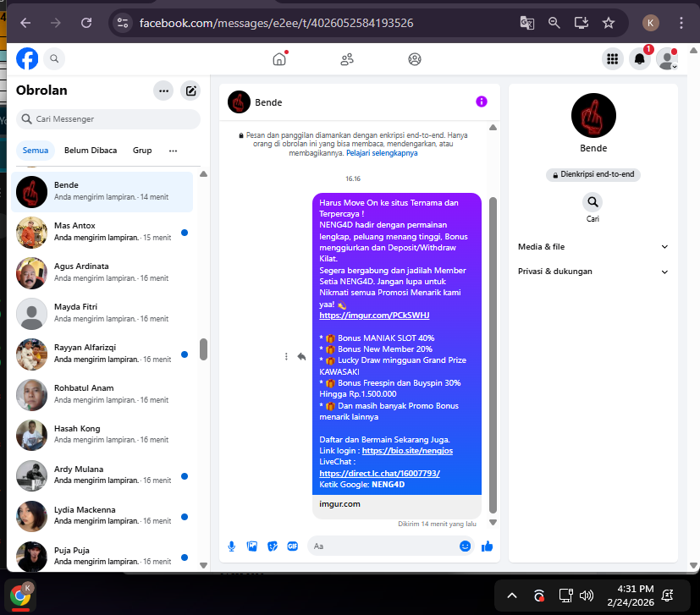Open chat options three-dot button beside Obrolan

(x=163, y=91)
